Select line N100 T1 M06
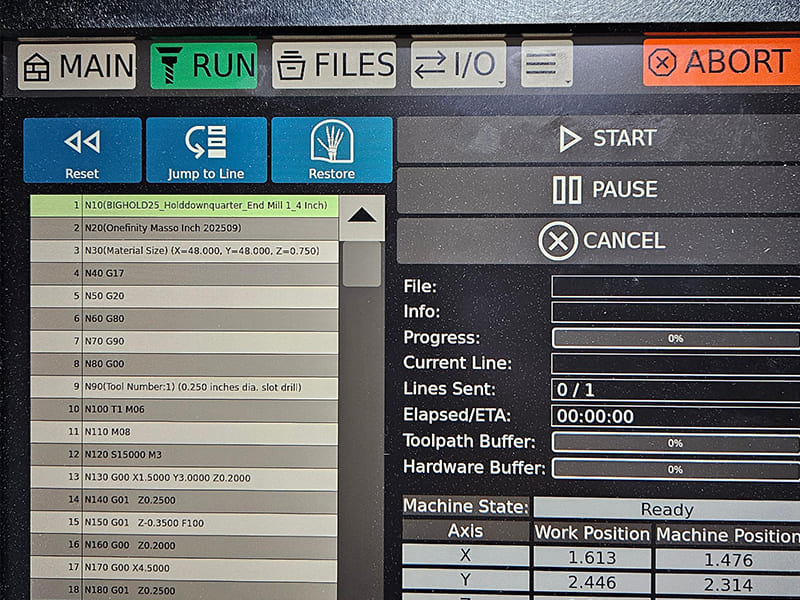 tap(184, 410)
